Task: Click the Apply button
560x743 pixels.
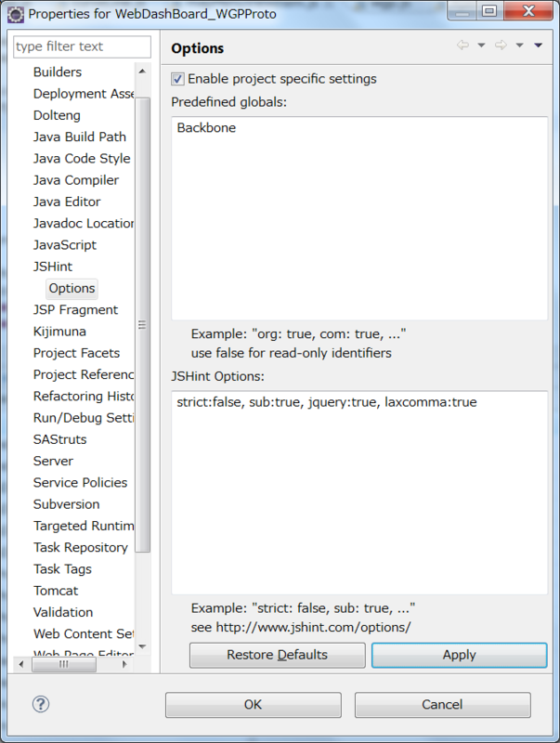Action: point(459,655)
